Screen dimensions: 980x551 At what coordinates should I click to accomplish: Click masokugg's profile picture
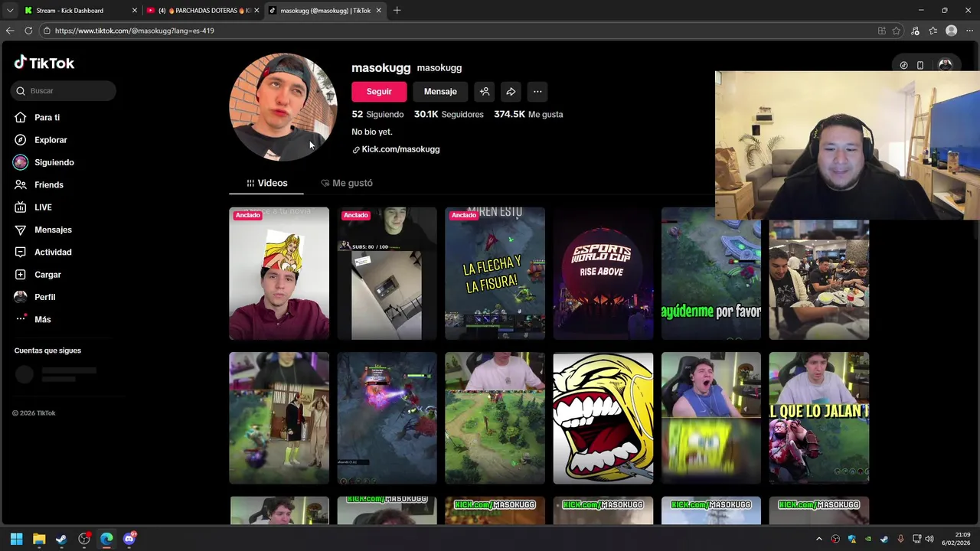[283, 107]
